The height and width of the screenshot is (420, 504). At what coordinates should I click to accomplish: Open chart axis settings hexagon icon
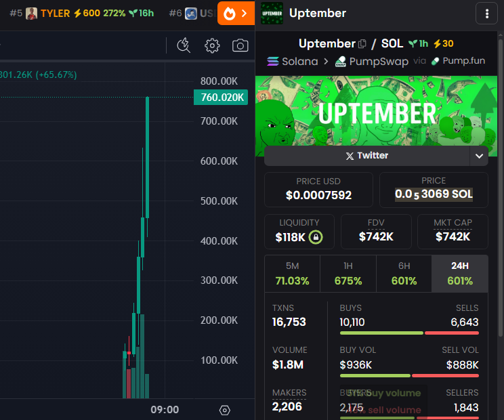(x=225, y=410)
